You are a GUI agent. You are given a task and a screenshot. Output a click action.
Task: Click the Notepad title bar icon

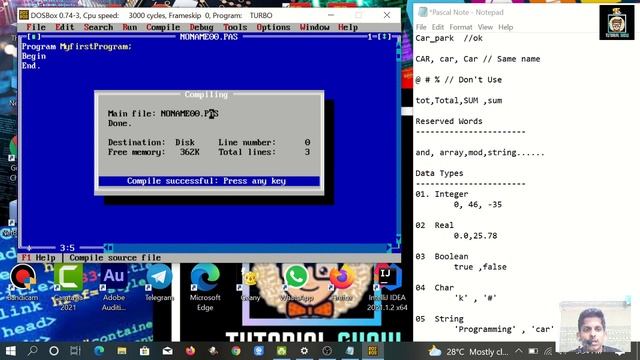[x=422, y=12]
